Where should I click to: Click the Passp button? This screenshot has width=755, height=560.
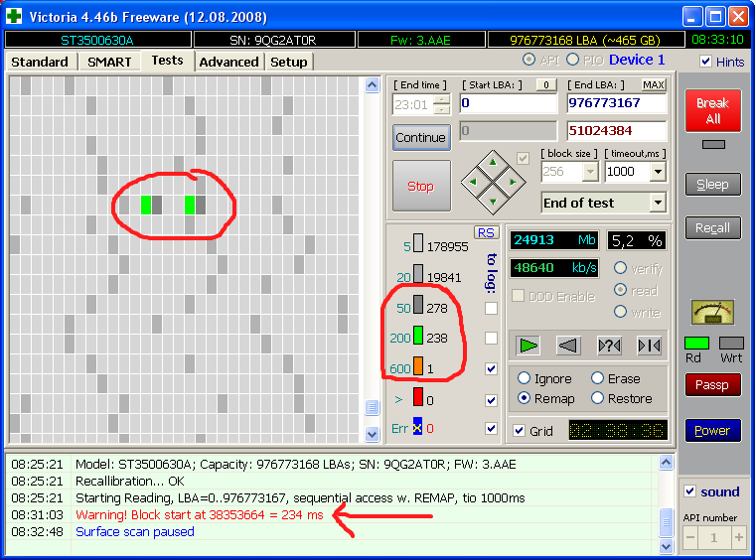coord(713,385)
